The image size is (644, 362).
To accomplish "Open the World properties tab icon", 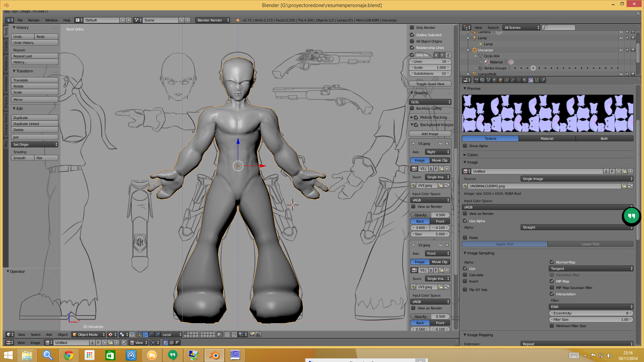I will tap(494, 80).
